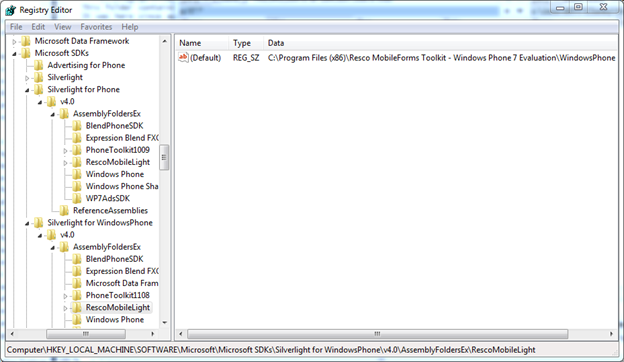
Task: Click the tree pane vertical scrollbar thumb
Action: (164, 158)
